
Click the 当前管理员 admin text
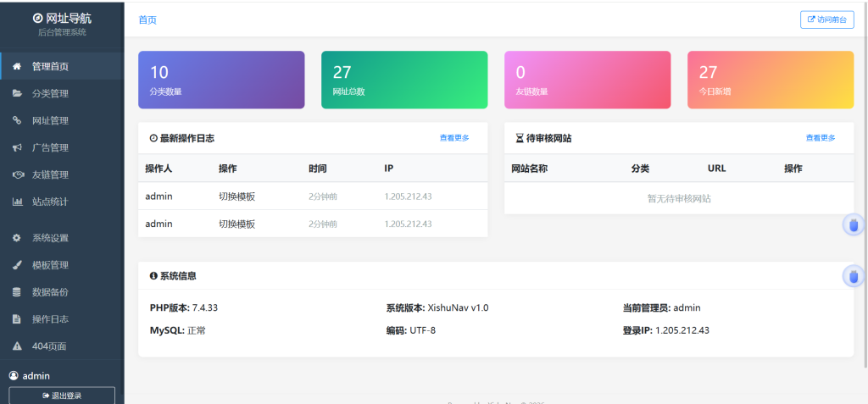coord(661,308)
